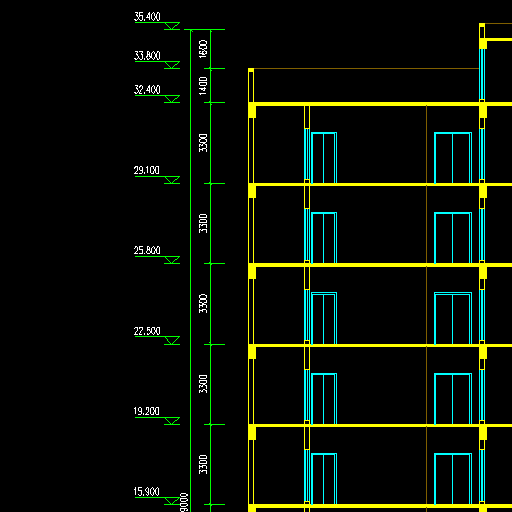Click the 32.400 elevation label text

147,90
